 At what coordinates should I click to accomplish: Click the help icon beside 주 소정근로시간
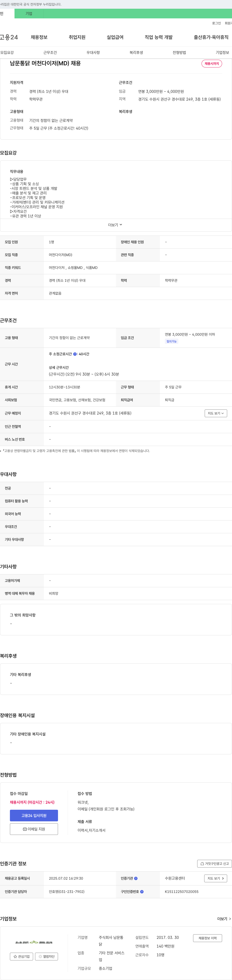click(75, 354)
